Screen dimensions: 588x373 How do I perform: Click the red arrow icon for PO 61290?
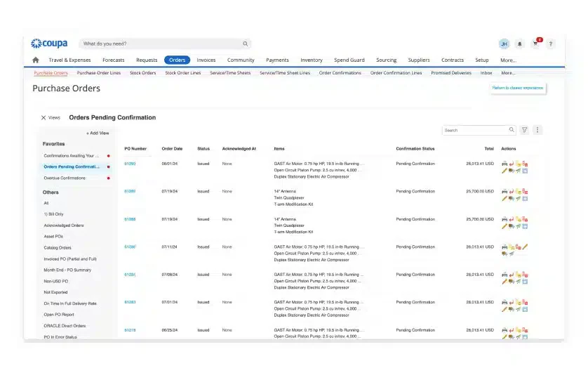512,164
